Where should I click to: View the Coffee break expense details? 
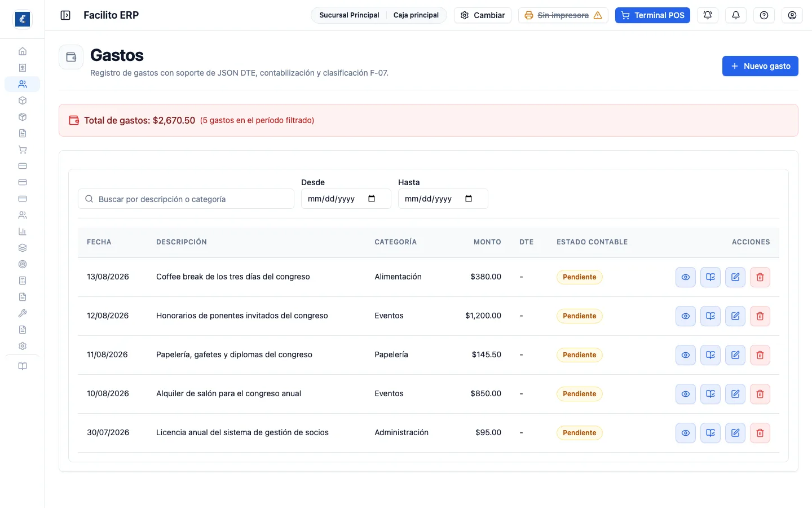pos(686,277)
